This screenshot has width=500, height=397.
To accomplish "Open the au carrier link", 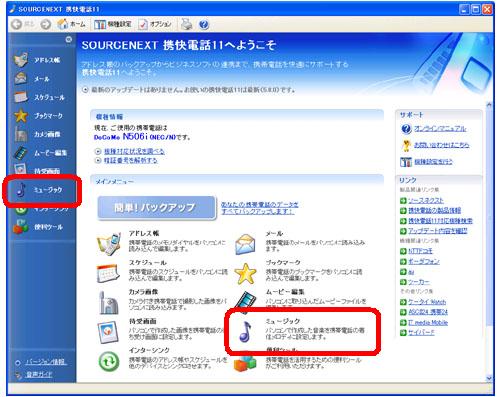I will (x=411, y=272).
